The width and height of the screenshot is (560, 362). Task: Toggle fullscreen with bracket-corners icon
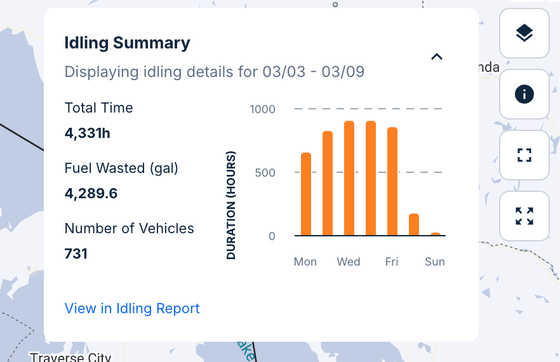pos(524,155)
